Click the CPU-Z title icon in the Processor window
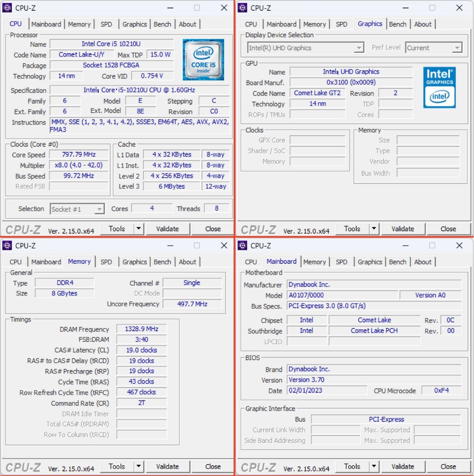The image size is (474, 476). [x=7, y=8]
